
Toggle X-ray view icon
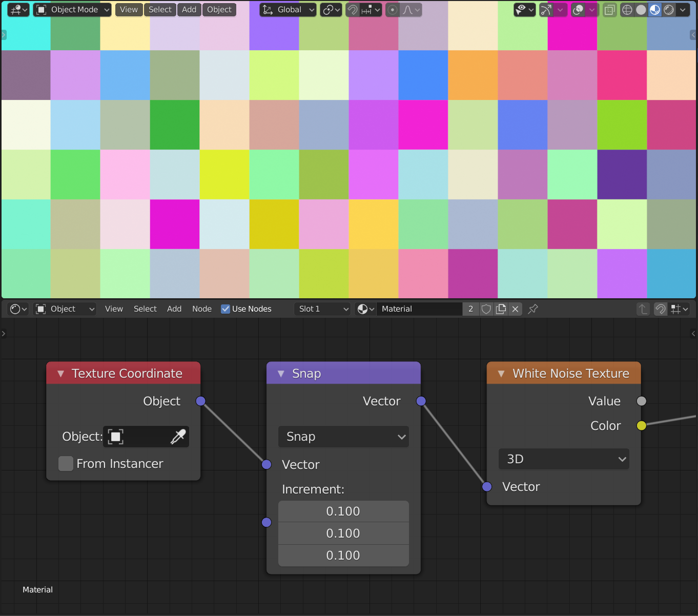click(609, 10)
